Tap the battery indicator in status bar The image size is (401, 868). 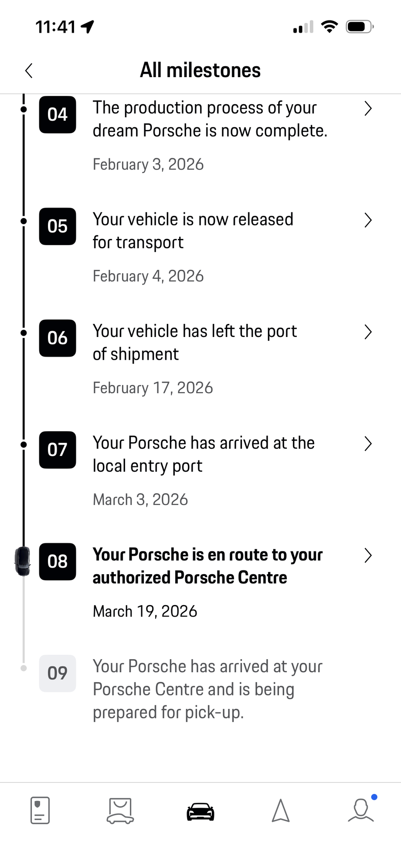359,27
